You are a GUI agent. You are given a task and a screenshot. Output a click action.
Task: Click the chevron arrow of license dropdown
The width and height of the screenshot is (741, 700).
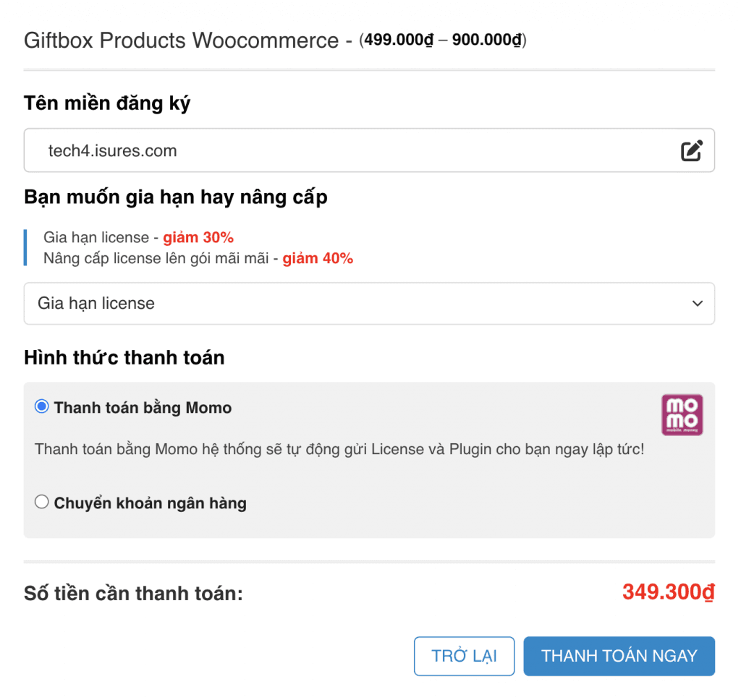[697, 304]
